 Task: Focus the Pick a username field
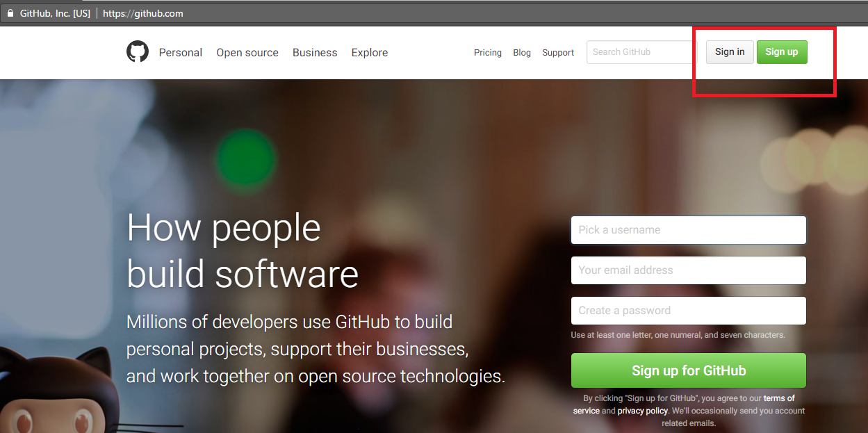689,230
